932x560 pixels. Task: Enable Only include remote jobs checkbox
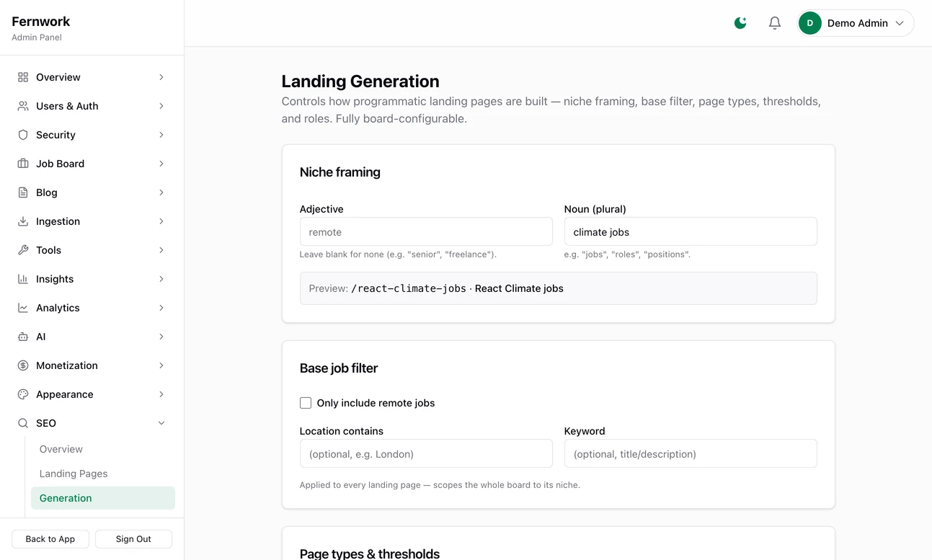coord(306,403)
